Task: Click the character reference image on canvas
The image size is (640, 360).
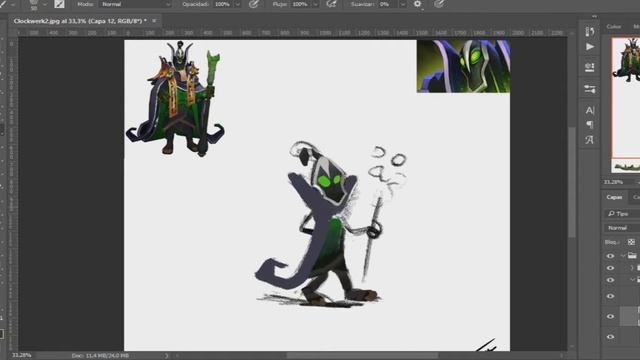Action: pos(175,98)
